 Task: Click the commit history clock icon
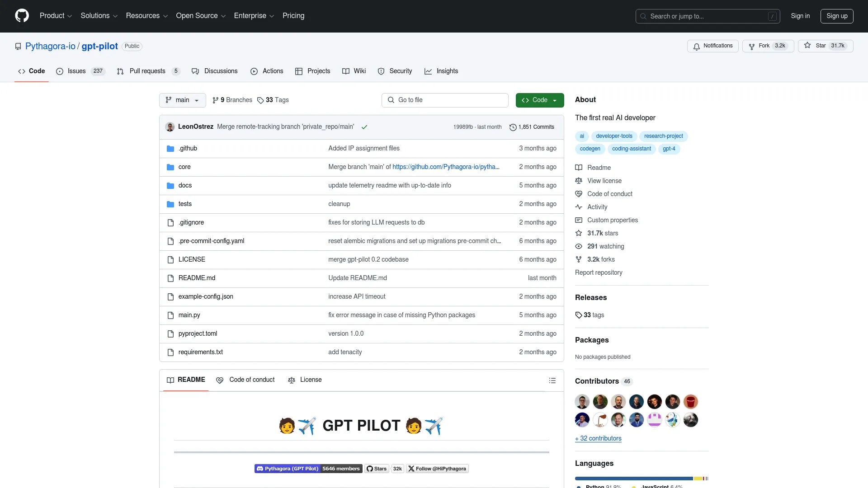click(513, 127)
